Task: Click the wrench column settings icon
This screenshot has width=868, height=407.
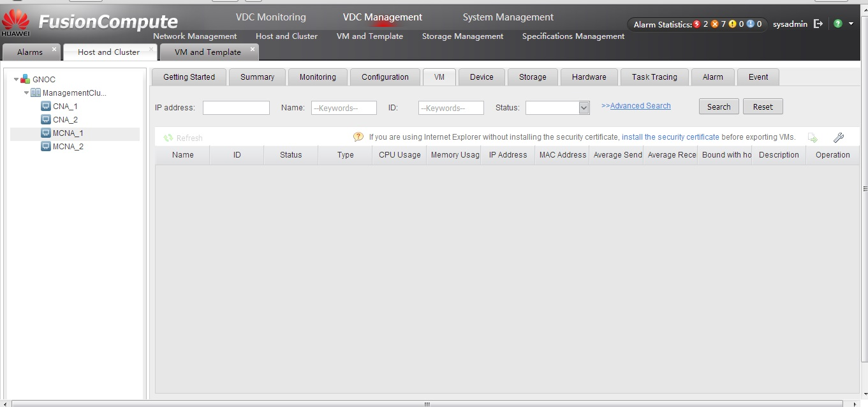Action: point(839,138)
